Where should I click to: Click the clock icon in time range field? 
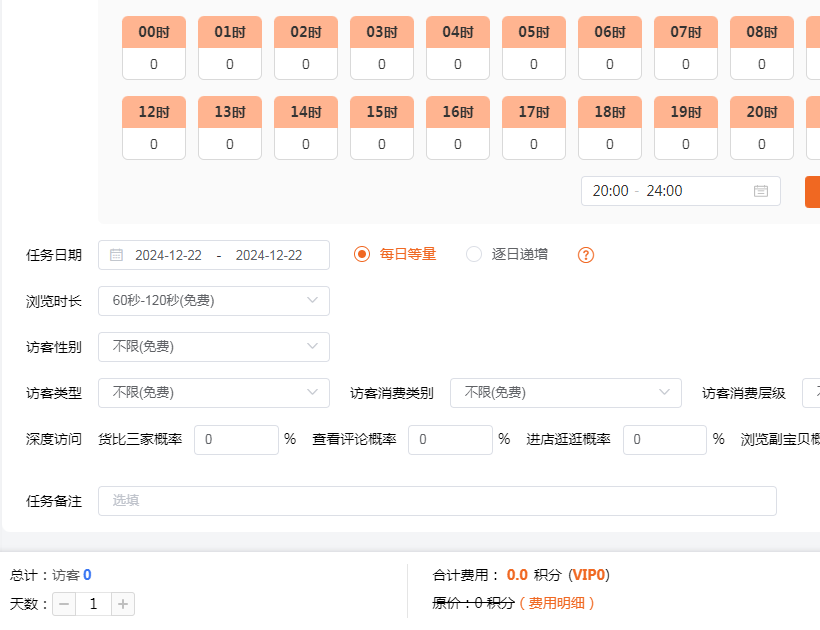760,191
